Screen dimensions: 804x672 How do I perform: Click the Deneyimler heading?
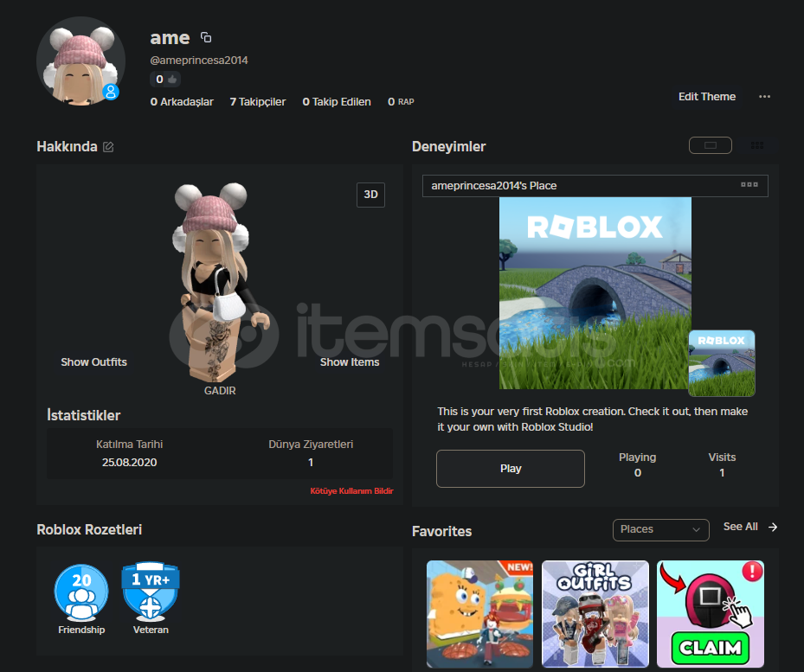click(x=448, y=147)
